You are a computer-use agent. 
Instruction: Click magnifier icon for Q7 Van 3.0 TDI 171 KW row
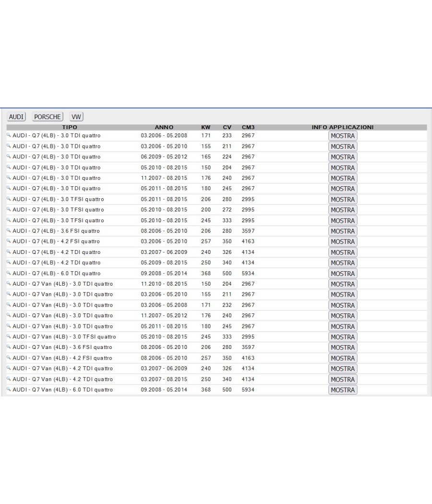pos(9,305)
